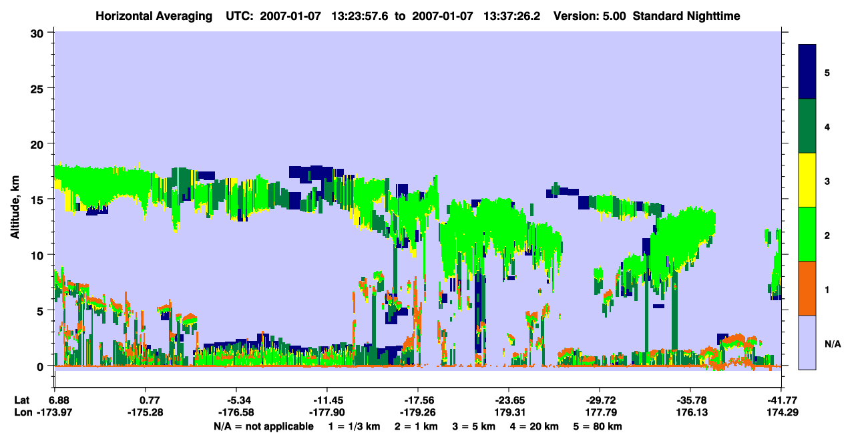This screenshot has width=868, height=445.
Task: Click the 20 altitude tick label
Action: 37,143
